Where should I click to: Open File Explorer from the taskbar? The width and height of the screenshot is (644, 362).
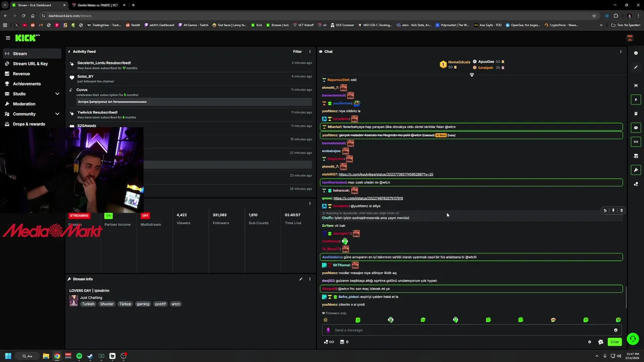[x=46, y=356]
